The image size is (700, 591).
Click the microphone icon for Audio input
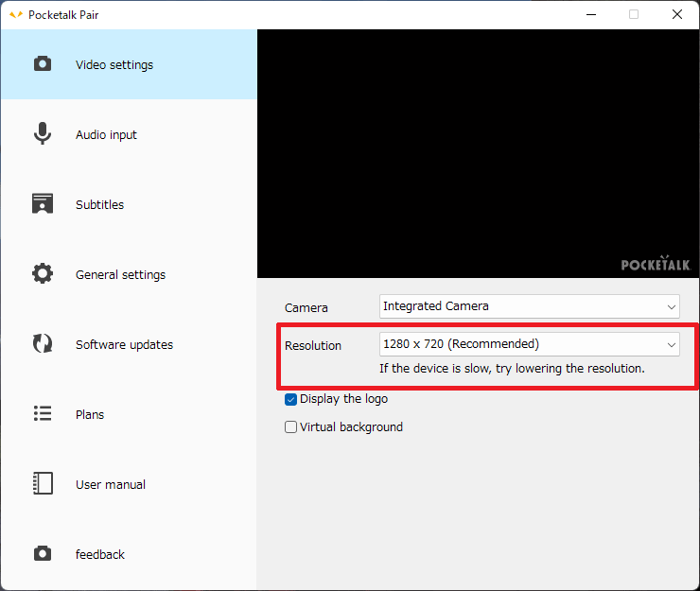[x=43, y=134]
